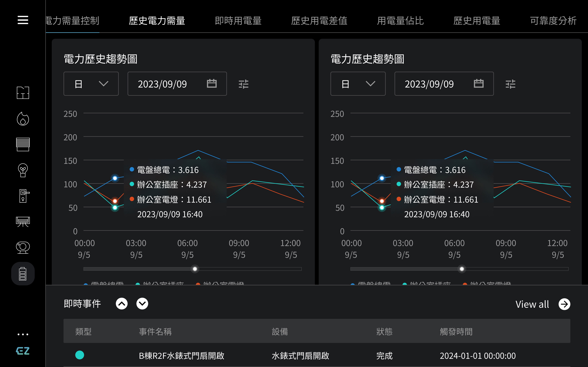588x367 pixels.
Task: Switch to the 即時用電量 tab
Action: (238, 21)
